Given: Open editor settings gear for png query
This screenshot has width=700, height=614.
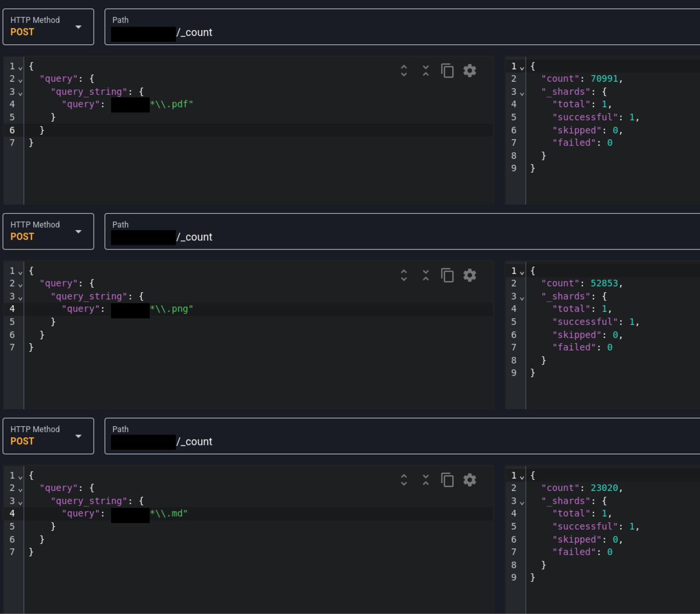Looking at the screenshot, I should (469, 275).
